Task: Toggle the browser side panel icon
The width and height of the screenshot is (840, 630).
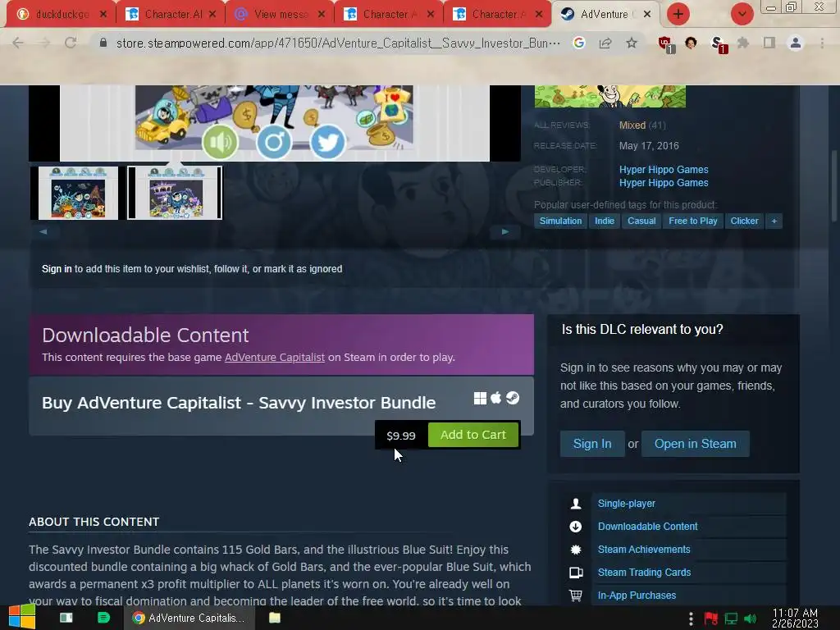Action: 769,43
